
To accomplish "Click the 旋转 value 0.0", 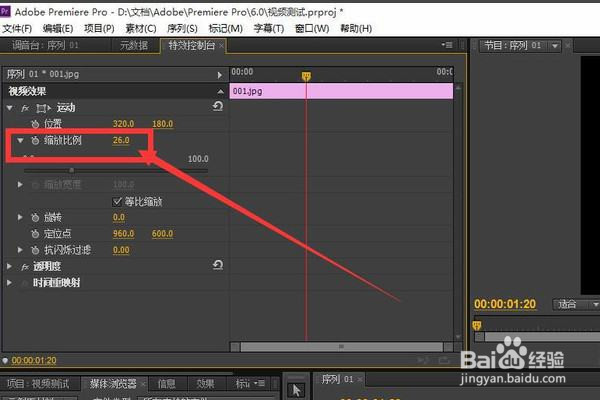I will 119,217.
